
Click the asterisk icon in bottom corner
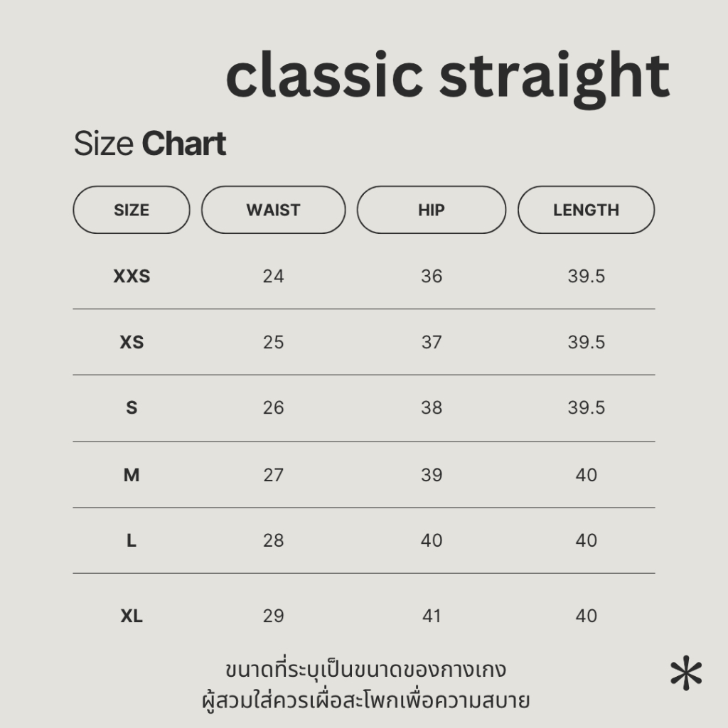(x=686, y=673)
